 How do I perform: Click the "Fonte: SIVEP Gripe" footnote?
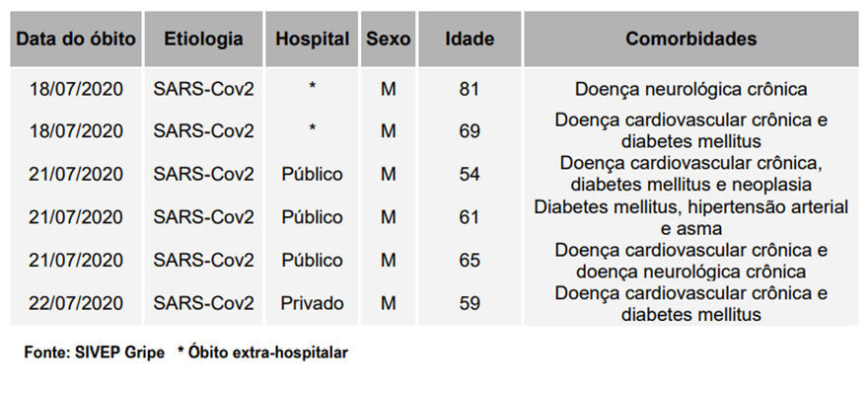point(94,353)
